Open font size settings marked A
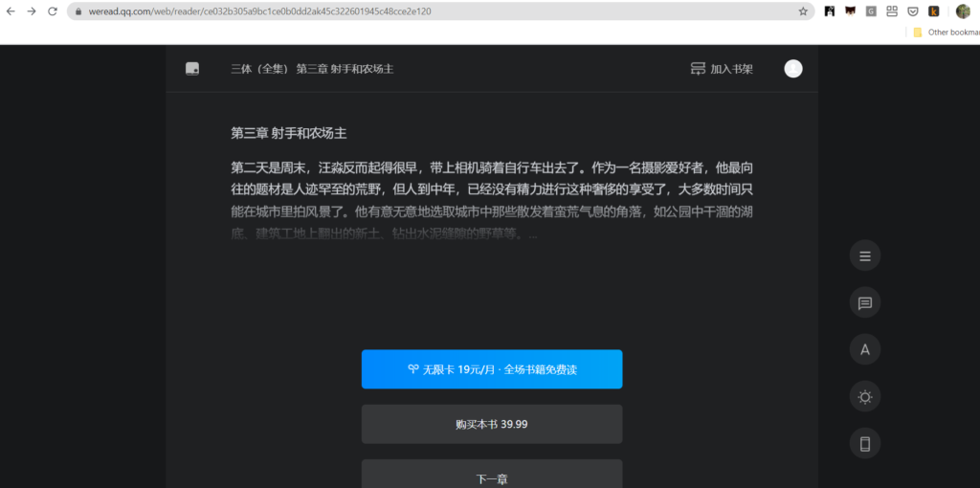The height and width of the screenshot is (488, 980). (865, 349)
